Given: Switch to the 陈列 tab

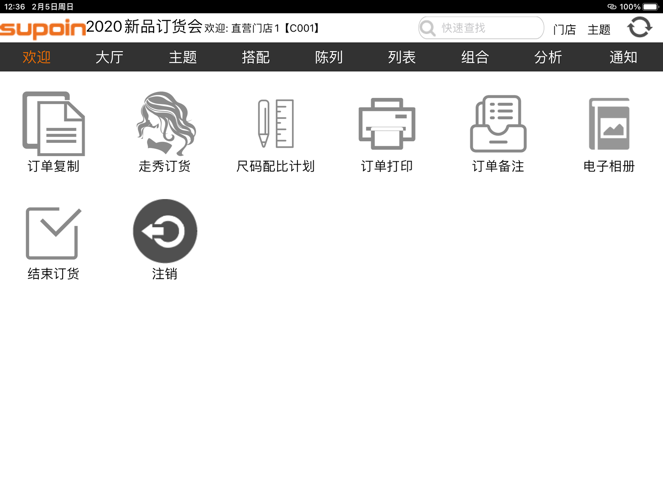Looking at the screenshot, I should [x=329, y=57].
